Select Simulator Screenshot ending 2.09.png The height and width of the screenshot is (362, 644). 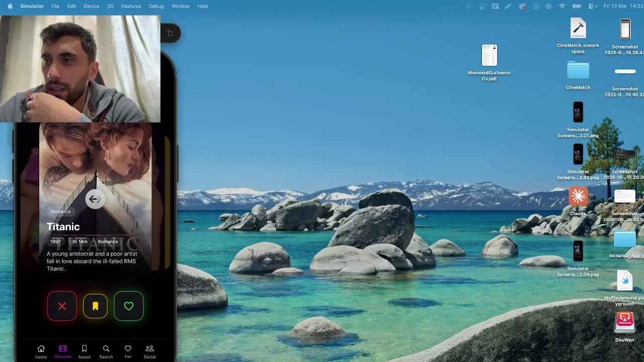click(578, 258)
